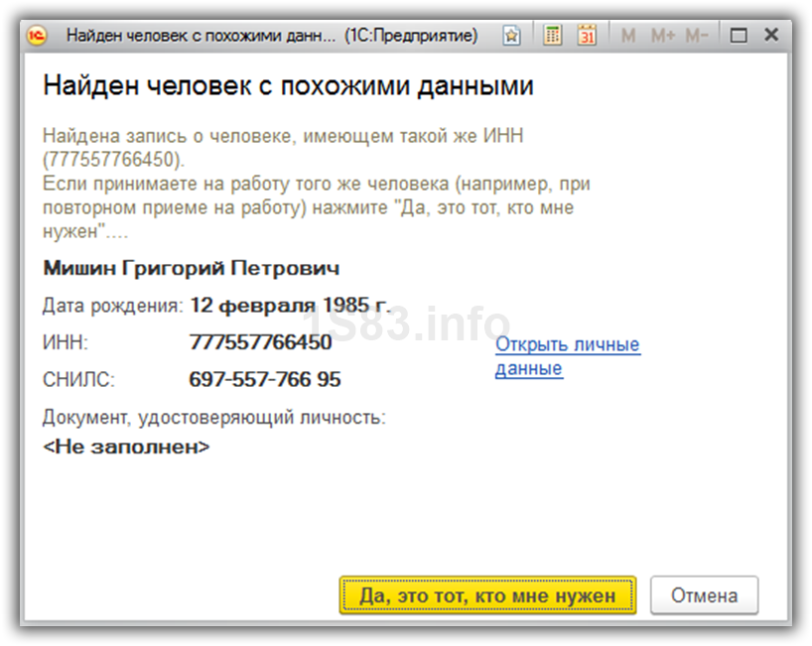Click the "<Не заполнен>" document value

(126, 447)
